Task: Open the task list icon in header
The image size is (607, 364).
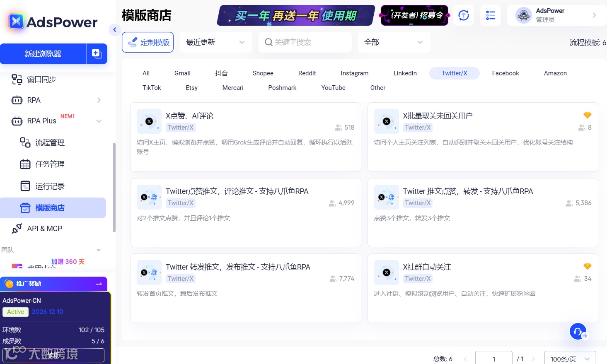Action: click(491, 15)
